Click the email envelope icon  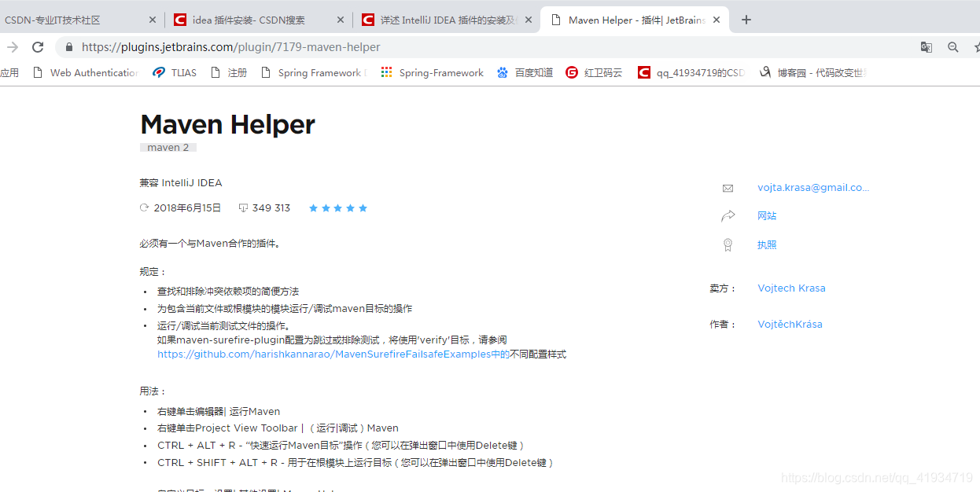[728, 188]
